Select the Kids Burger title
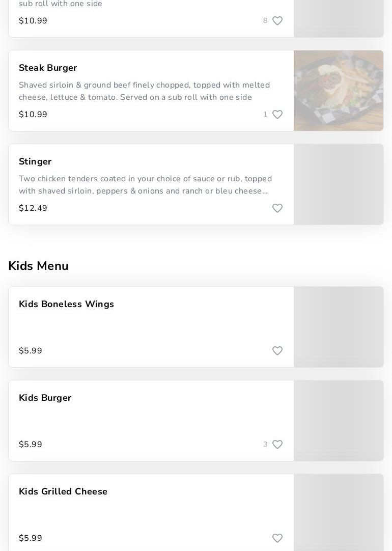This screenshot has width=392, height=551. (x=45, y=398)
